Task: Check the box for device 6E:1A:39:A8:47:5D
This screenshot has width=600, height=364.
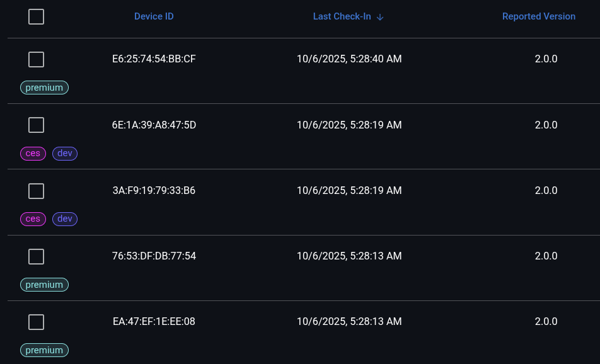Action: pos(36,125)
